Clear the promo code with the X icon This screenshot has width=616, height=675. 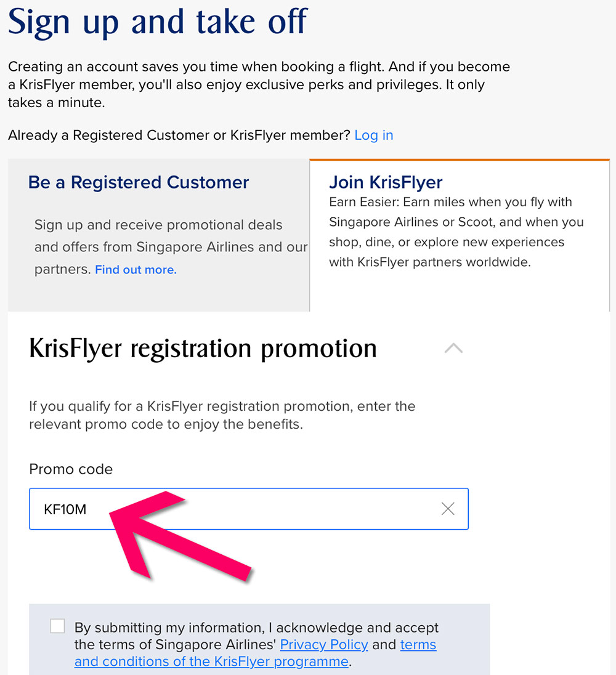(448, 509)
